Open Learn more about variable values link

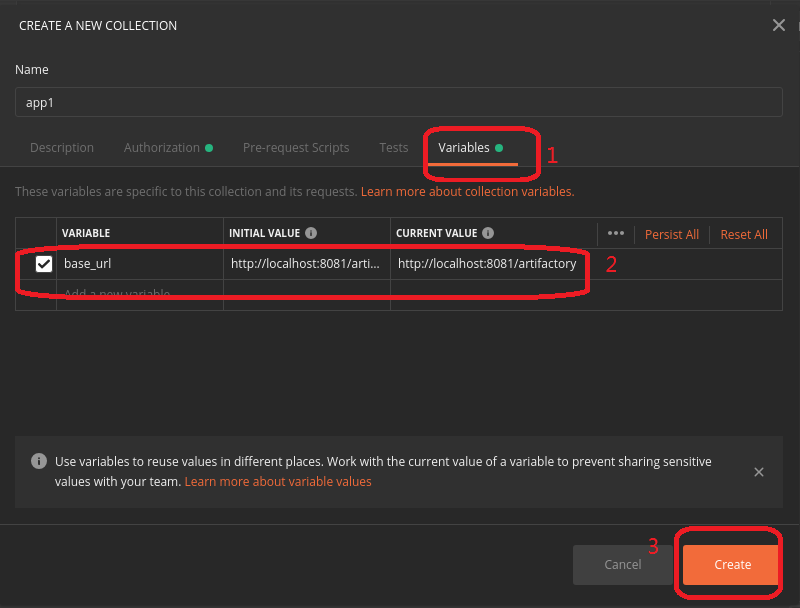tap(278, 482)
